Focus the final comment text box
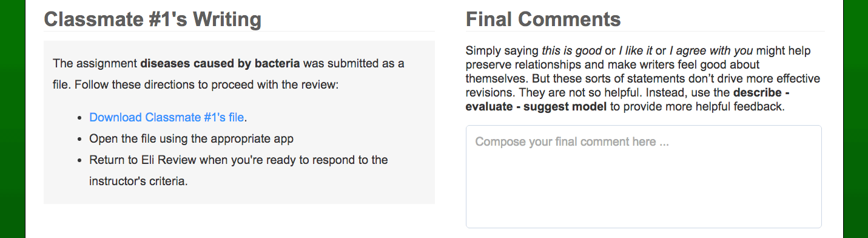This screenshot has height=238, width=868. 644,177
